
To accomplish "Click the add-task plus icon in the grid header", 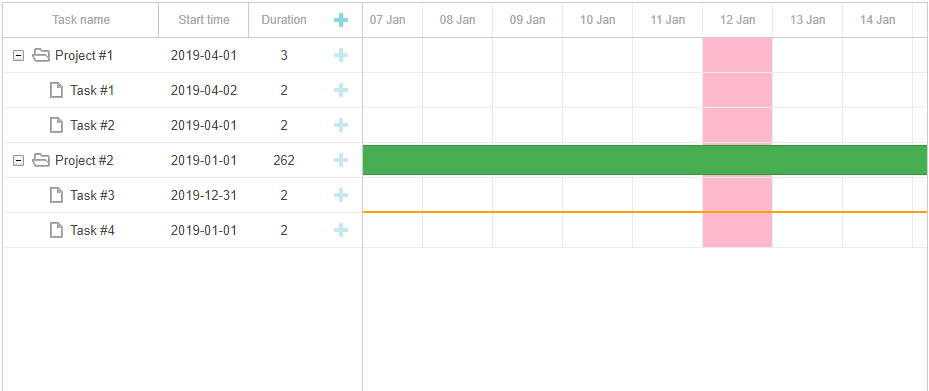I will (341, 20).
